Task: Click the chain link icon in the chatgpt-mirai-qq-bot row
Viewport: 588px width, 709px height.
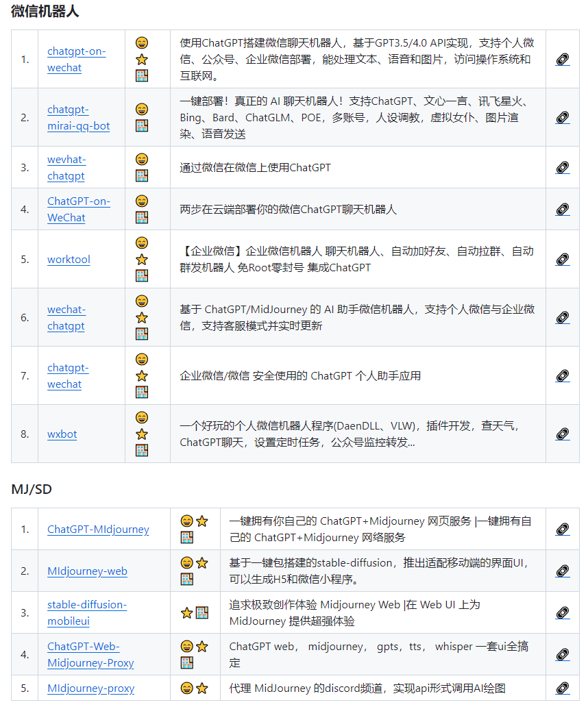Action: click(x=562, y=118)
